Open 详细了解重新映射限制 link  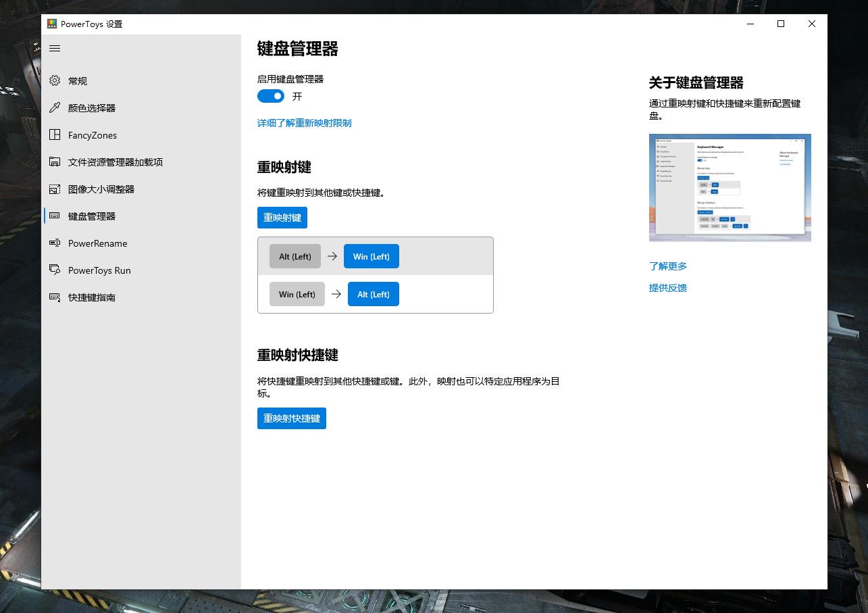[x=304, y=123]
